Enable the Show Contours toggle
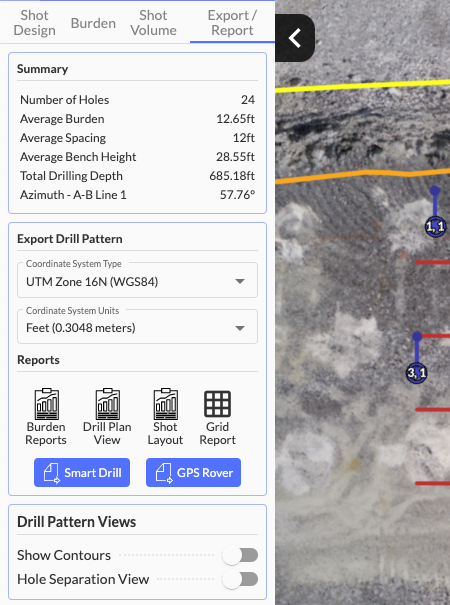This screenshot has width=450, height=605. click(240, 556)
